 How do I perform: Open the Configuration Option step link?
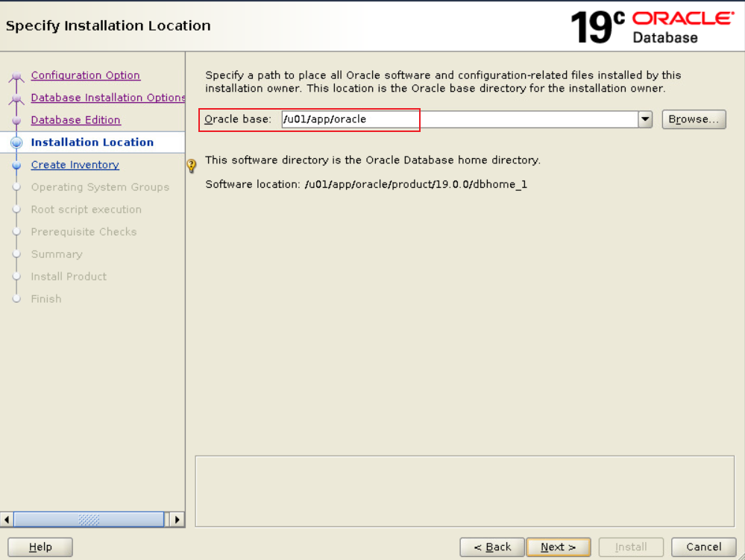[86, 75]
